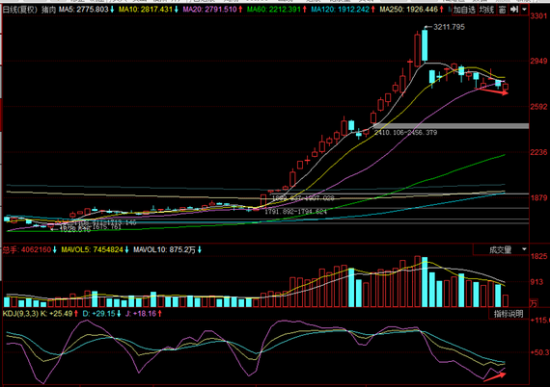Screen dimensions: 550x387
Task: Open the 成交量 indicator dropdown
Action: click(x=501, y=249)
